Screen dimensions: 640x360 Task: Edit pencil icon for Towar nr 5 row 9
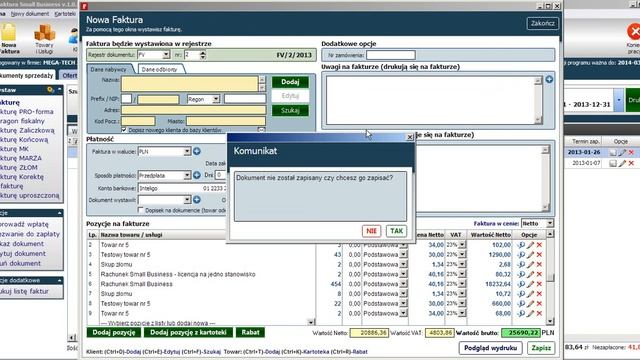[530, 313]
